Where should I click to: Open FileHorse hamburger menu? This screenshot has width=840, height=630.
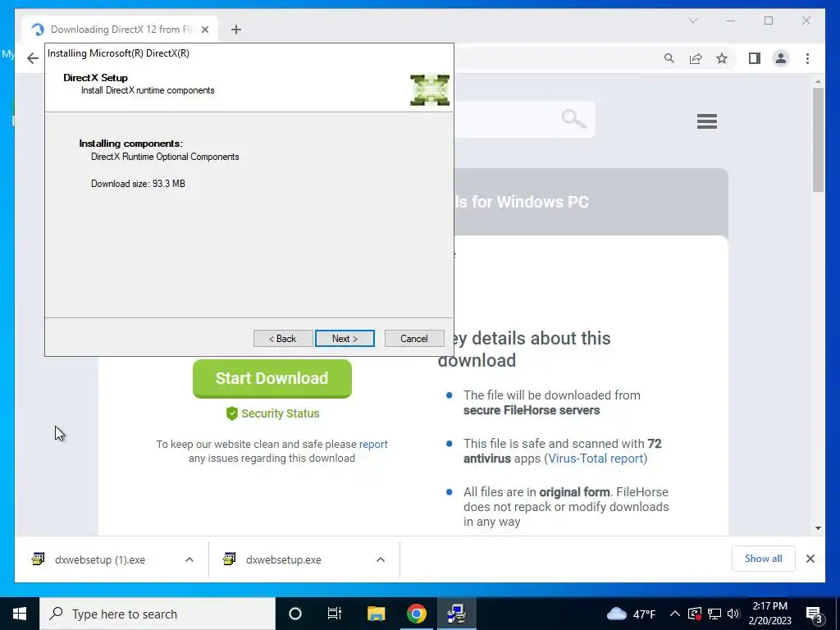(706, 121)
